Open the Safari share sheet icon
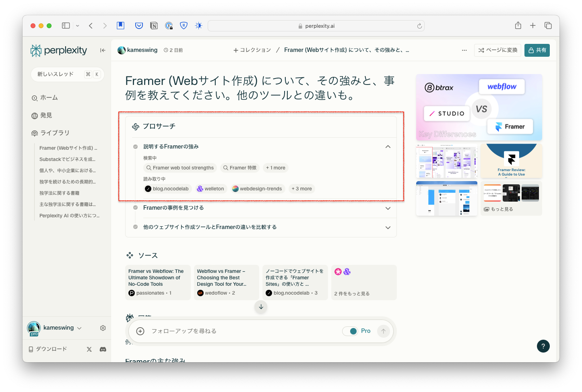 tap(518, 25)
